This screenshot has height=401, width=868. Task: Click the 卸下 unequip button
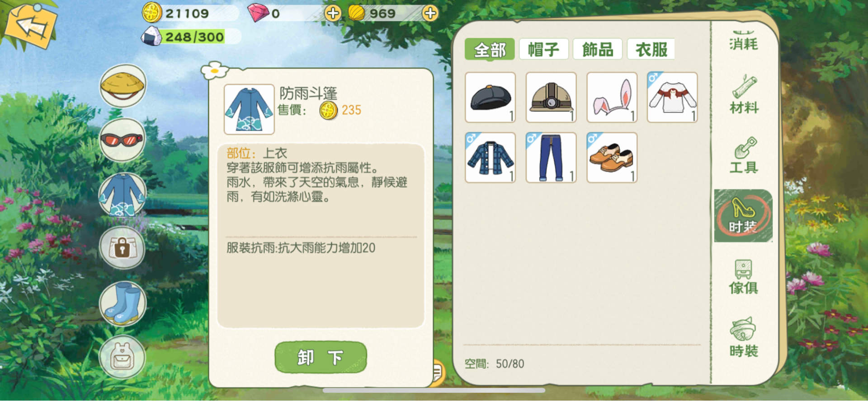[321, 357]
